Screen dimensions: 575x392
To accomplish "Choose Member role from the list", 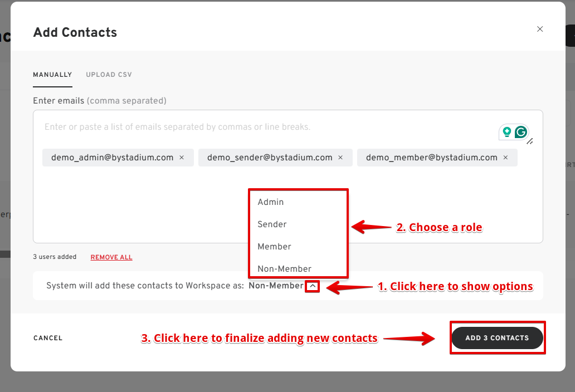I will (x=274, y=247).
